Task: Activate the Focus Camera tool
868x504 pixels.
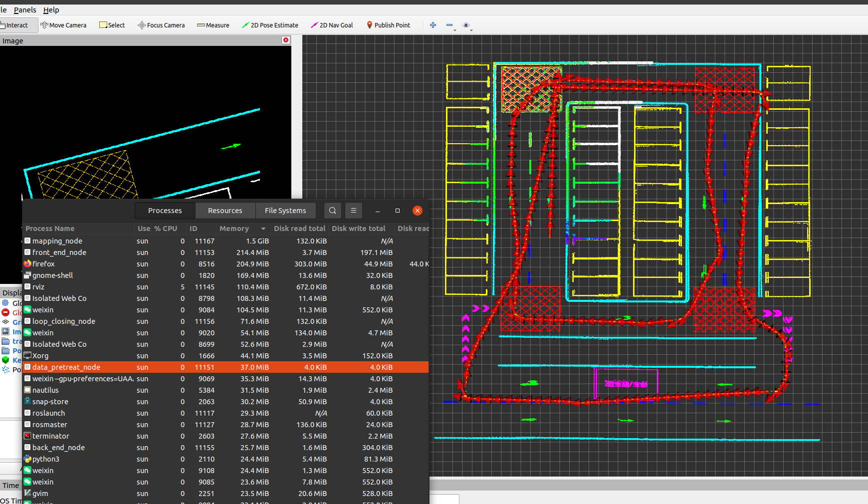Action: [x=161, y=25]
